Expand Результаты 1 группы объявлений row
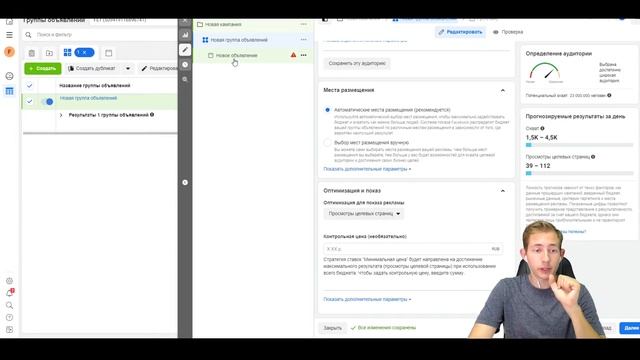Screen dimensions: 640x360 click(61, 116)
